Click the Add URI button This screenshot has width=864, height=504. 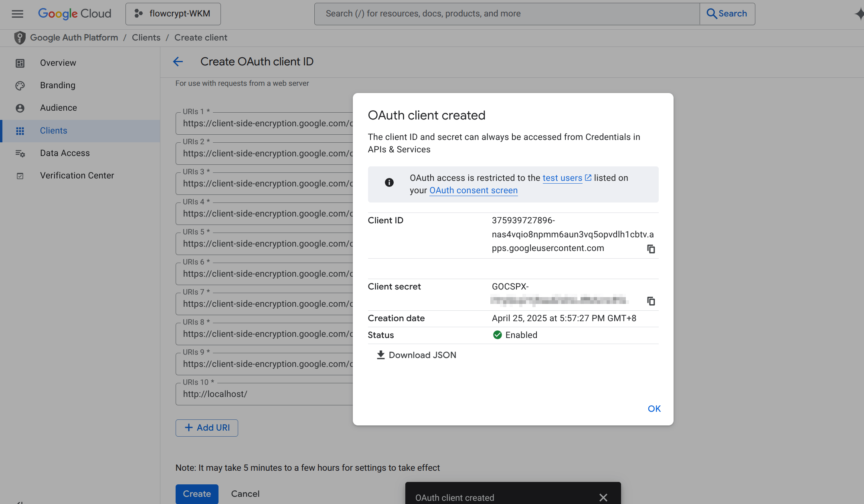[x=206, y=428]
